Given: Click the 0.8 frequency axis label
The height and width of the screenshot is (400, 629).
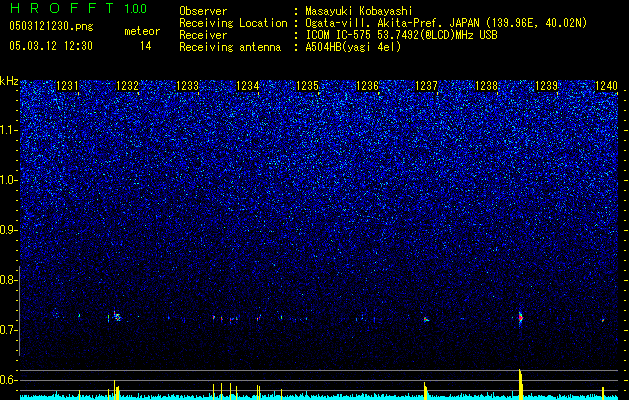Looking at the screenshot, I should click(x=9, y=280).
